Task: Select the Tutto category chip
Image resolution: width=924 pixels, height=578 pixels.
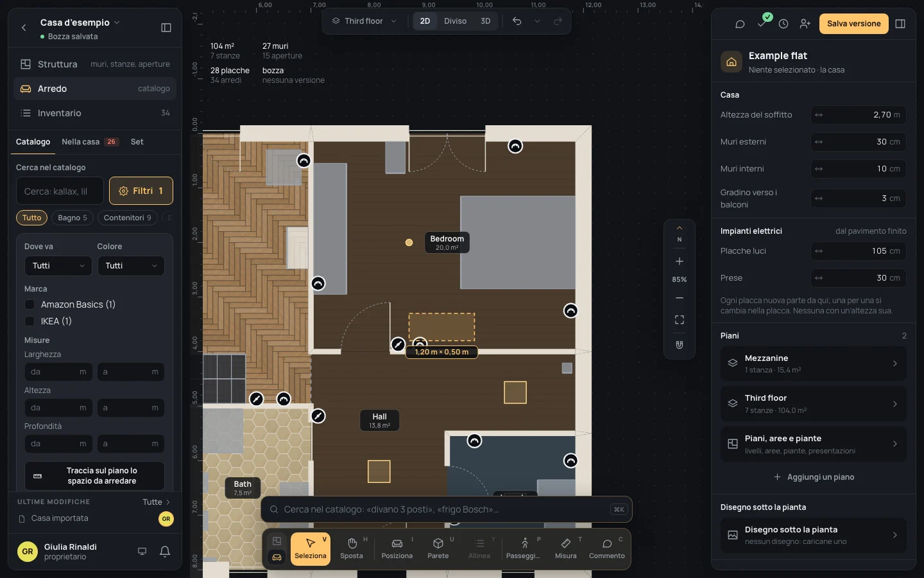Action: [x=31, y=218]
